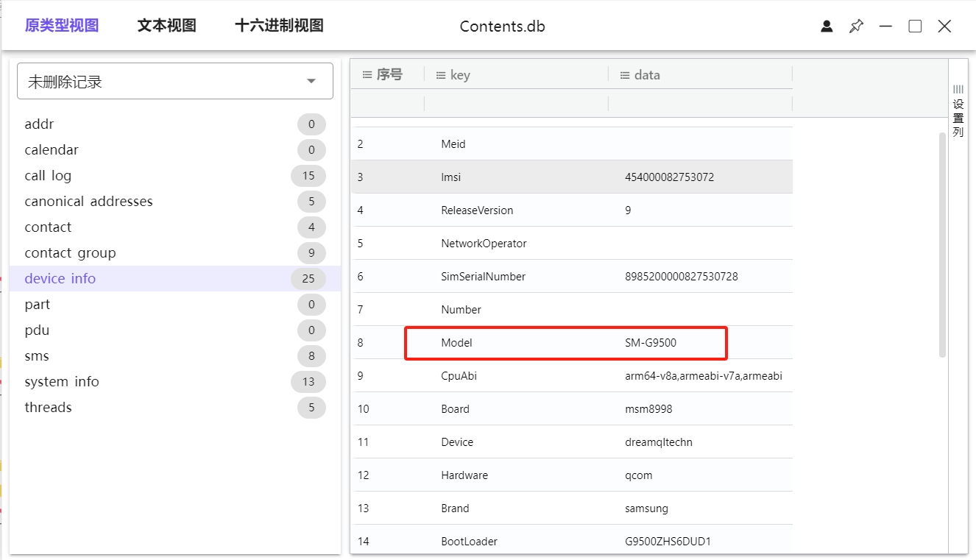Open the key column menu icon
This screenshot has height=560, width=976.
pyautogui.click(x=441, y=75)
